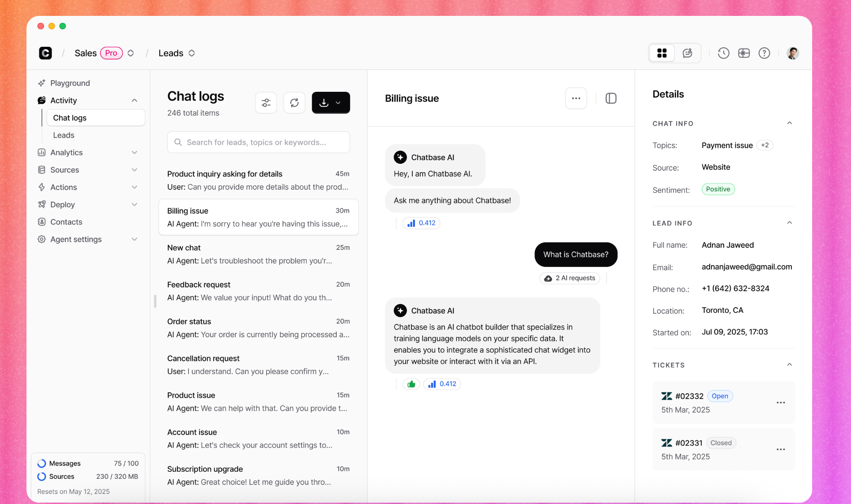Image resolution: width=851 pixels, height=504 pixels.
Task: Expand the Agent settings section
Action: point(134,239)
